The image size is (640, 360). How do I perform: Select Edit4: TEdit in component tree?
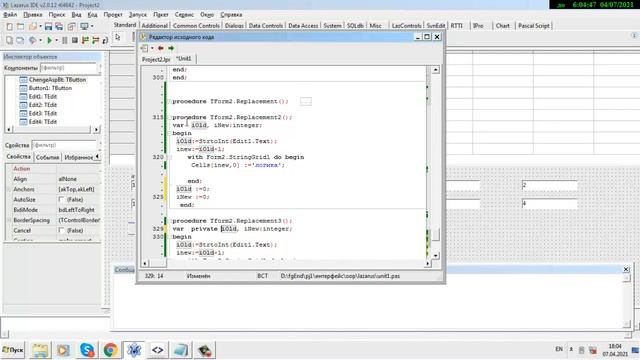point(42,122)
